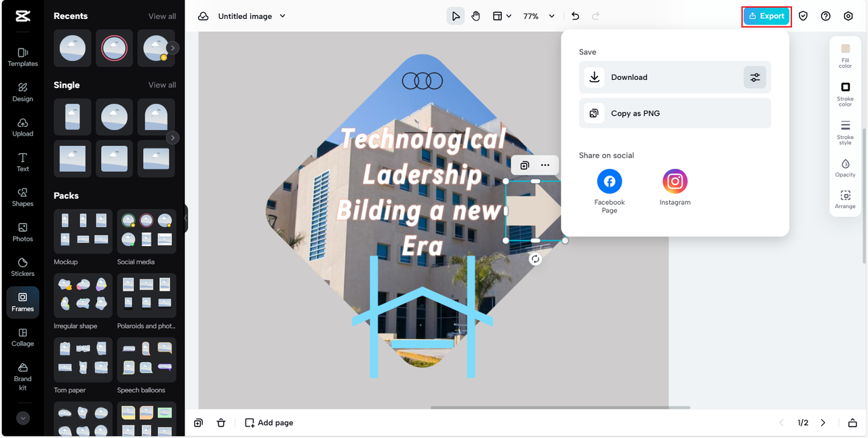Open the Collage panel
The image size is (868, 438).
pyautogui.click(x=22, y=338)
